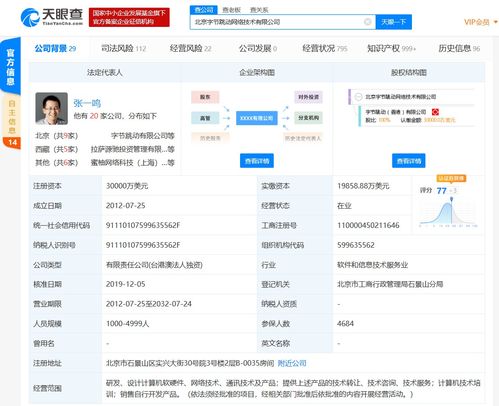The height and width of the screenshot is (406, 499).
Task: Select the 企业架构图 column header
Action: pyautogui.click(x=257, y=72)
